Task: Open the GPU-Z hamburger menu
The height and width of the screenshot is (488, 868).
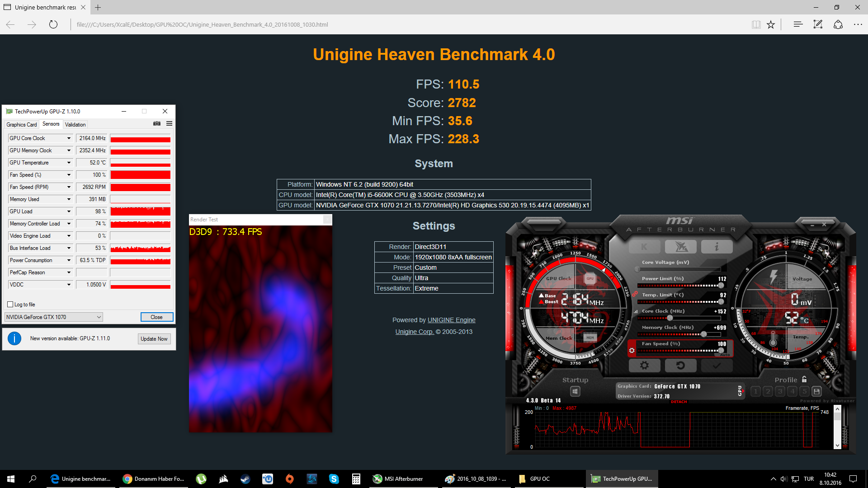Action: pos(169,124)
